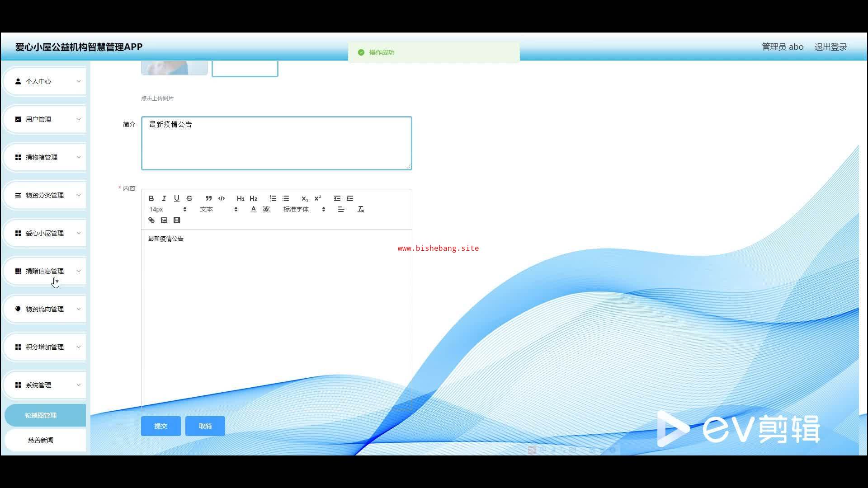Open 慈善新闻 menu item
The image size is (868, 488).
(x=41, y=440)
